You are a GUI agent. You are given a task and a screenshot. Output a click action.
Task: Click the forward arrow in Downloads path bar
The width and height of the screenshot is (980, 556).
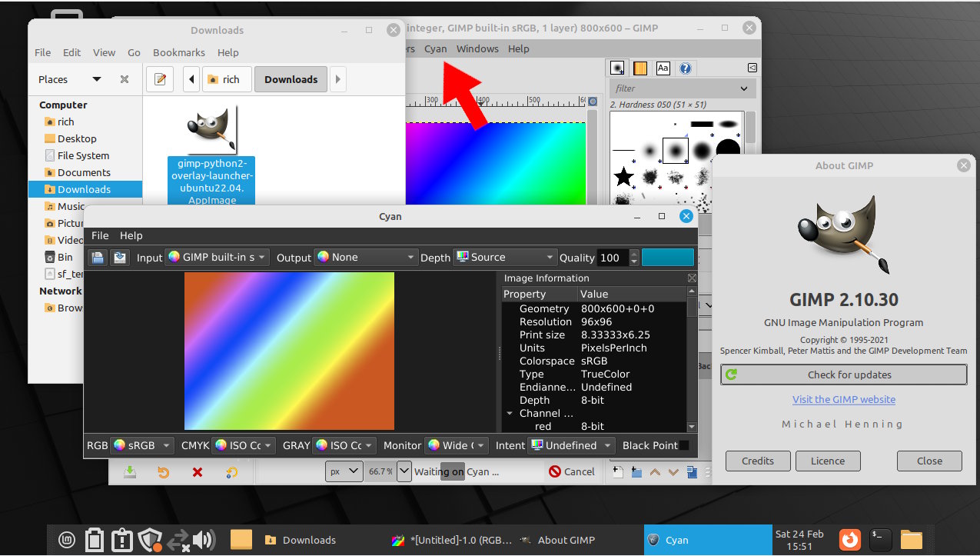(337, 79)
